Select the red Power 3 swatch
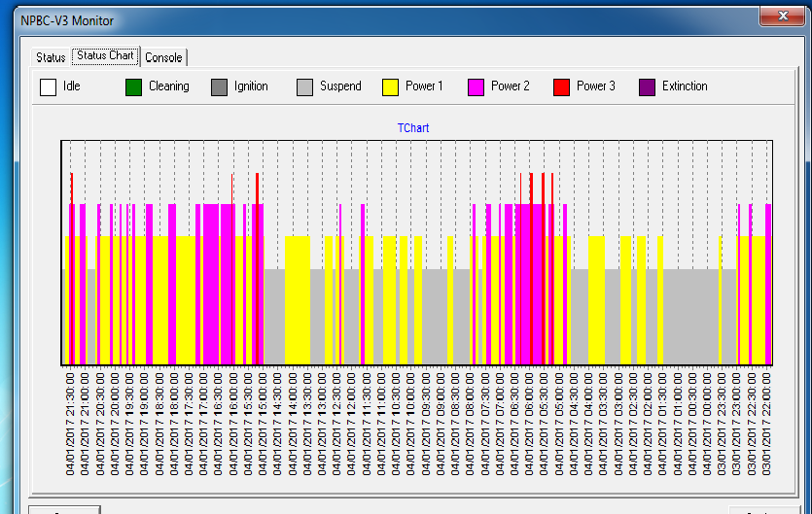 (x=561, y=87)
